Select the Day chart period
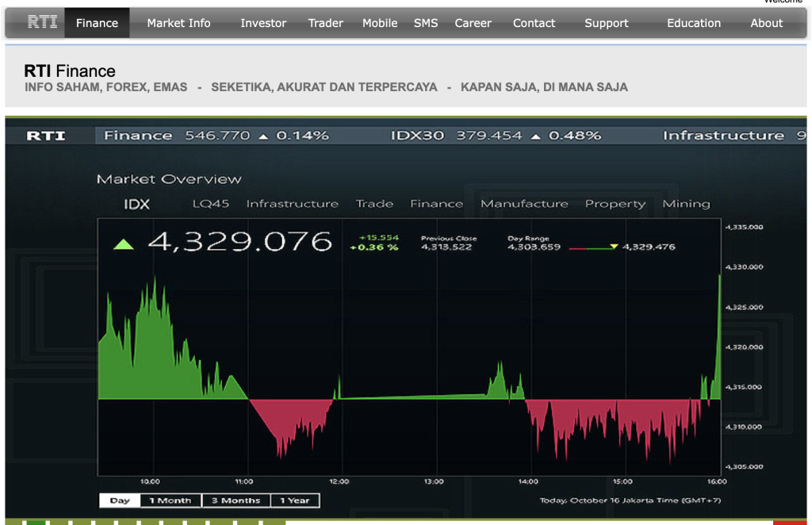 (120, 500)
